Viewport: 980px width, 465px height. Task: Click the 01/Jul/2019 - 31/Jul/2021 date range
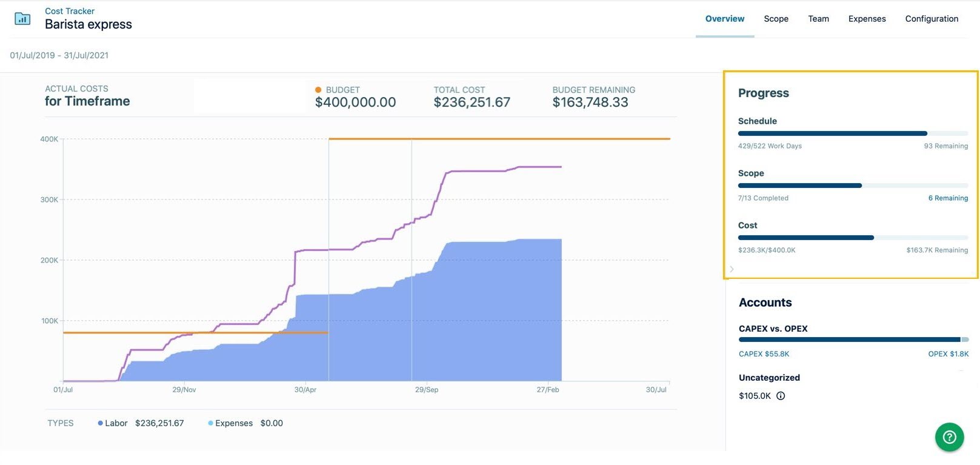tap(59, 55)
